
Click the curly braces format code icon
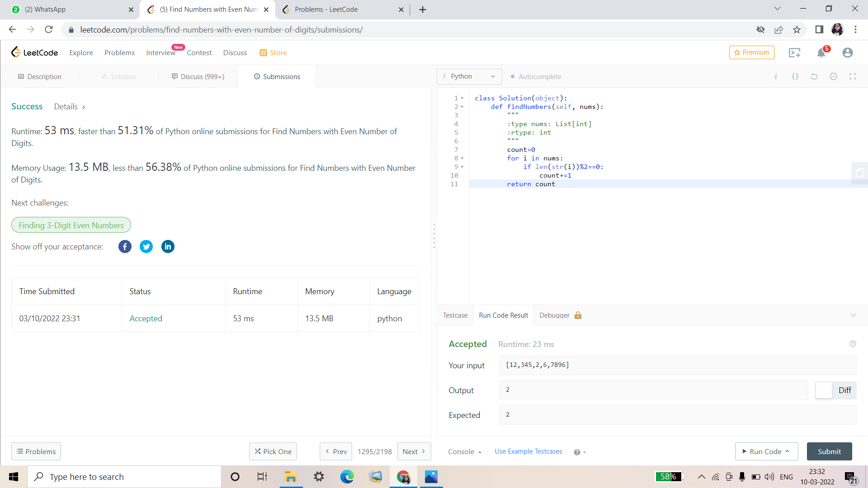795,76
